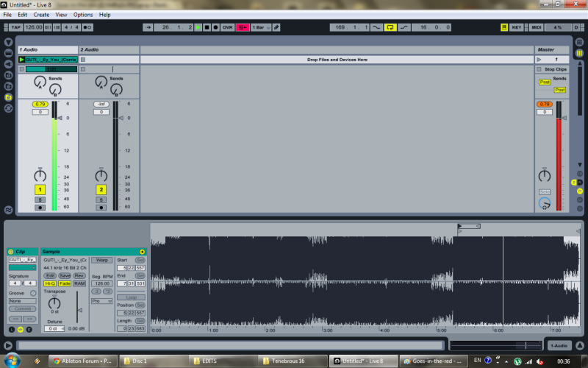
Task: Toggle the computer MIDI keyboard icon
Action: click(504, 27)
